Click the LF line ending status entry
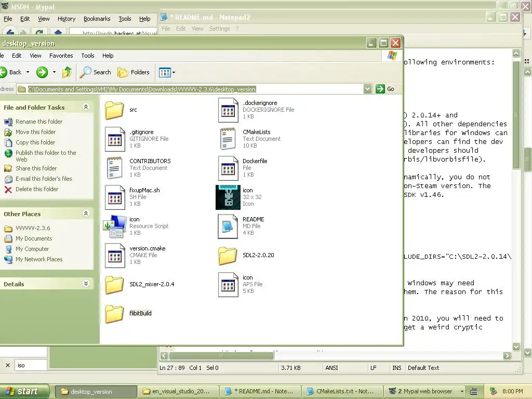Image resolution: width=532 pixels, height=399 pixels. pyautogui.click(x=373, y=368)
